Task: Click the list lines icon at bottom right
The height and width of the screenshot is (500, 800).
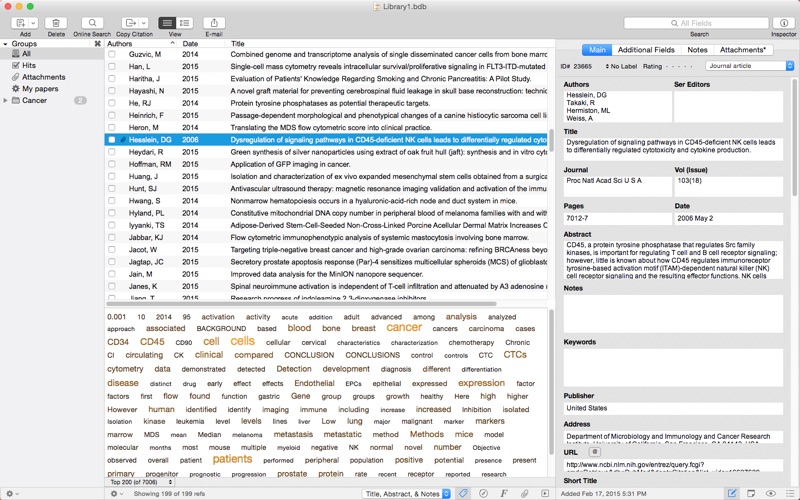Action: (x=789, y=493)
